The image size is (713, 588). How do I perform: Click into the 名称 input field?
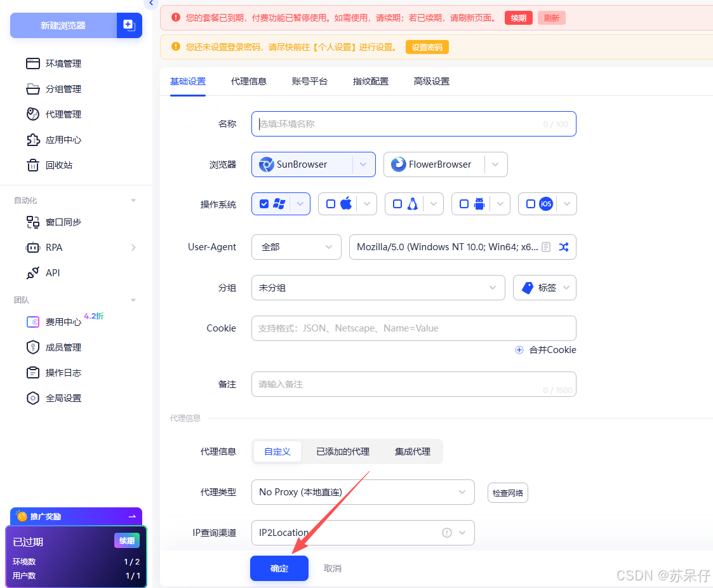pyautogui.click(x=414, y=124)
